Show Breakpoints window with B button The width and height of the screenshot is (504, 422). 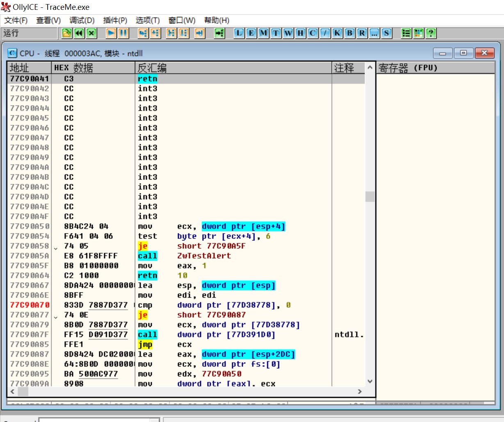point(349,33)
